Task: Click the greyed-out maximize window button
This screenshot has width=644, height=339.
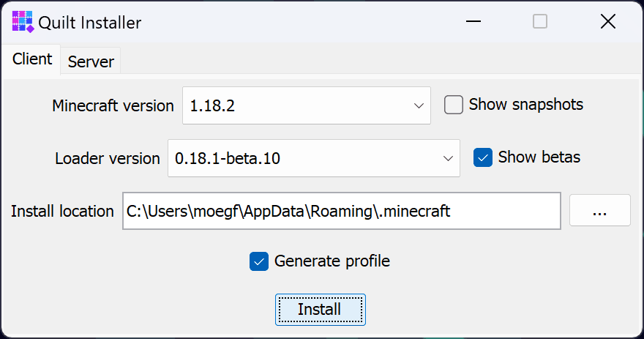Action: tap(540, 22)
